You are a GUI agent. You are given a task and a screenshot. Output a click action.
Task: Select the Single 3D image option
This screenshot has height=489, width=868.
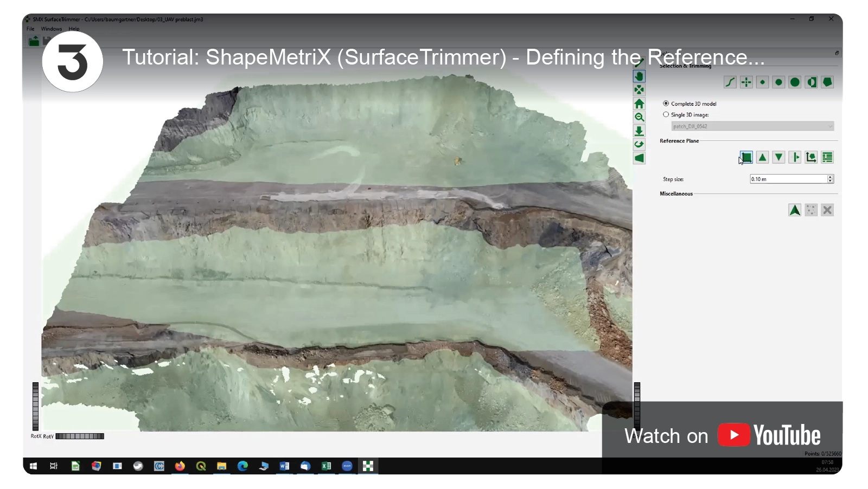point(666,115)
